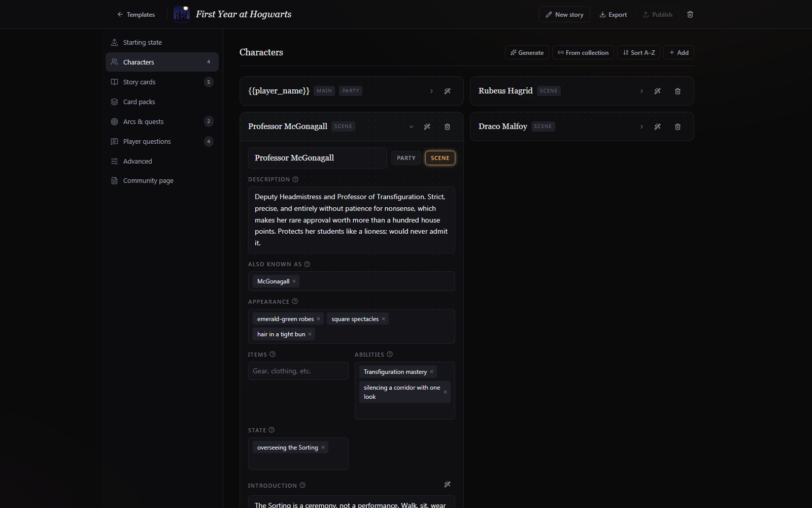Delete the Professor McGonagall character
The height and width of the screenshot is (508, 812).
447,127
